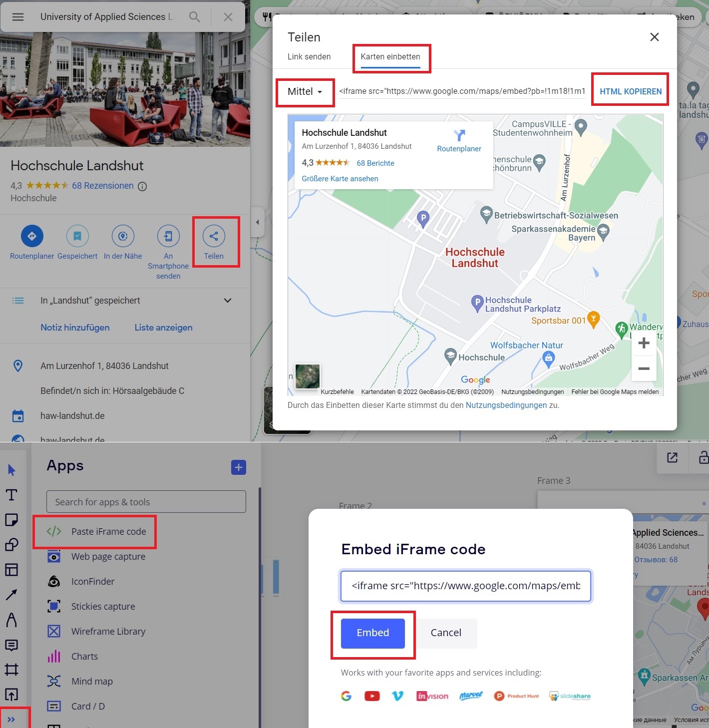
Task: Expand more tools with double chevron
Action: 11,720
